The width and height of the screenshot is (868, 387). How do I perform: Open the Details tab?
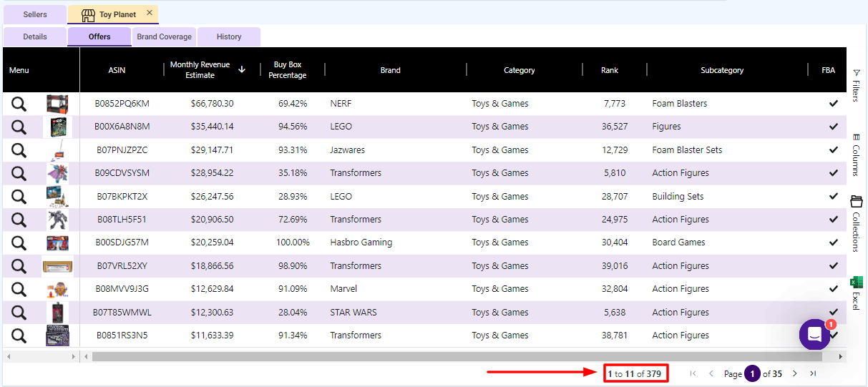tap(35, 36)
